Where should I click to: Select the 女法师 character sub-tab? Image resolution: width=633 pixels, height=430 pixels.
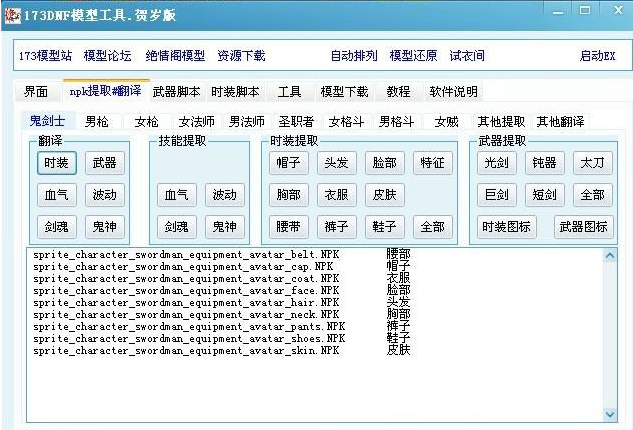(196, 121)
